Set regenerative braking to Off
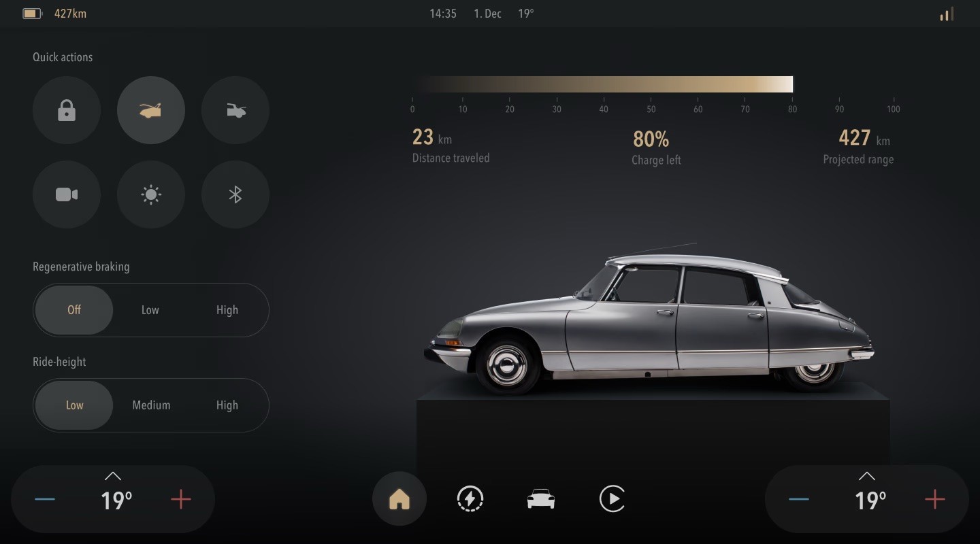 point(74,310)
